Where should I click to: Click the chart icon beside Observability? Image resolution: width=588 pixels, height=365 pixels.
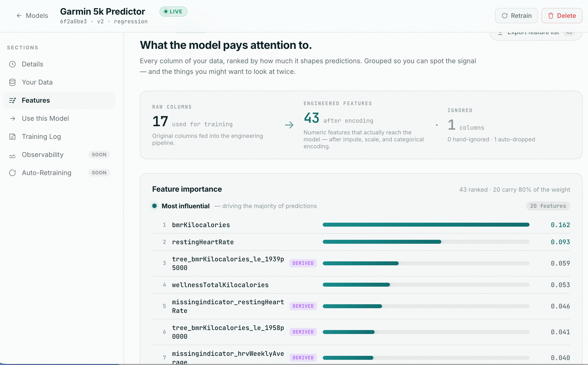[12, 156]
